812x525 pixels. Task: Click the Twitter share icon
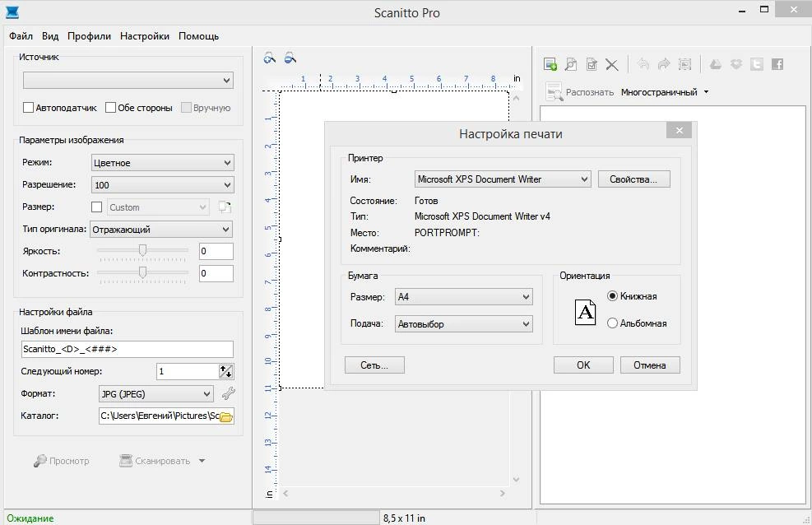(757, 64)
